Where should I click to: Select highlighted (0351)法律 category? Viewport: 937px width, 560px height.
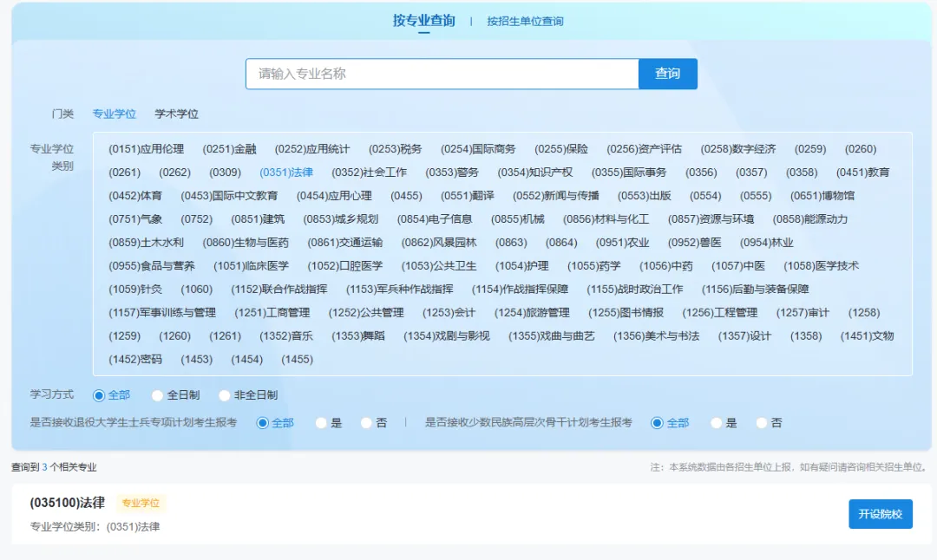tap(286, 173)
